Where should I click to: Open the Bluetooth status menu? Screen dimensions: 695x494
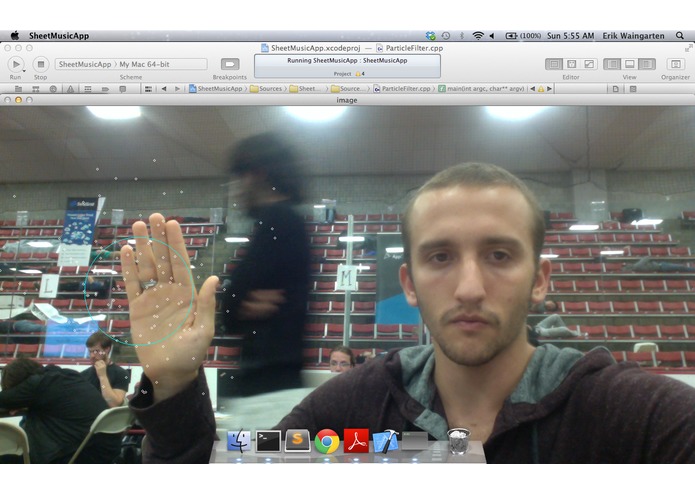click(x=461, y=35)
